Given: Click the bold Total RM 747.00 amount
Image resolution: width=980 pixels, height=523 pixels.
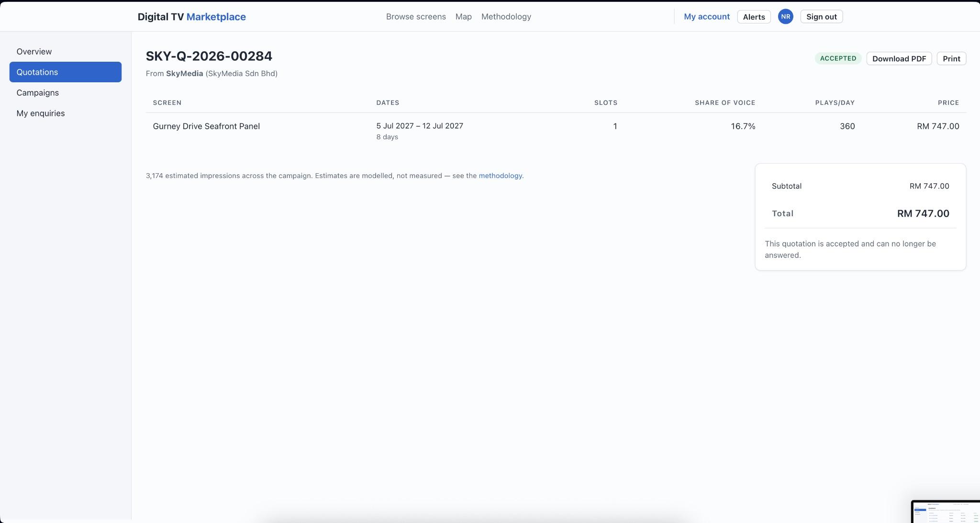Looking at the screenshot, I should 923,213.
